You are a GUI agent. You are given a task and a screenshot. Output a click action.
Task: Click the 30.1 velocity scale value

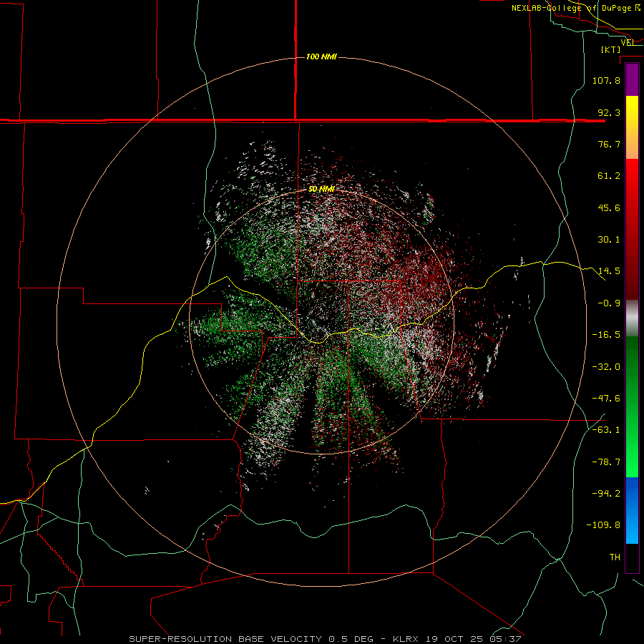(x=609, y=240)
